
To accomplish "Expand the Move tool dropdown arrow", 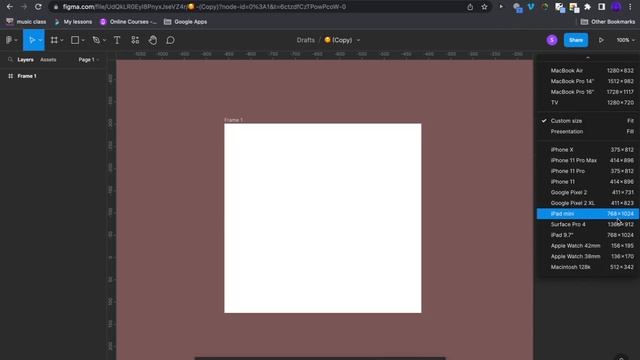I will point(40,40).
